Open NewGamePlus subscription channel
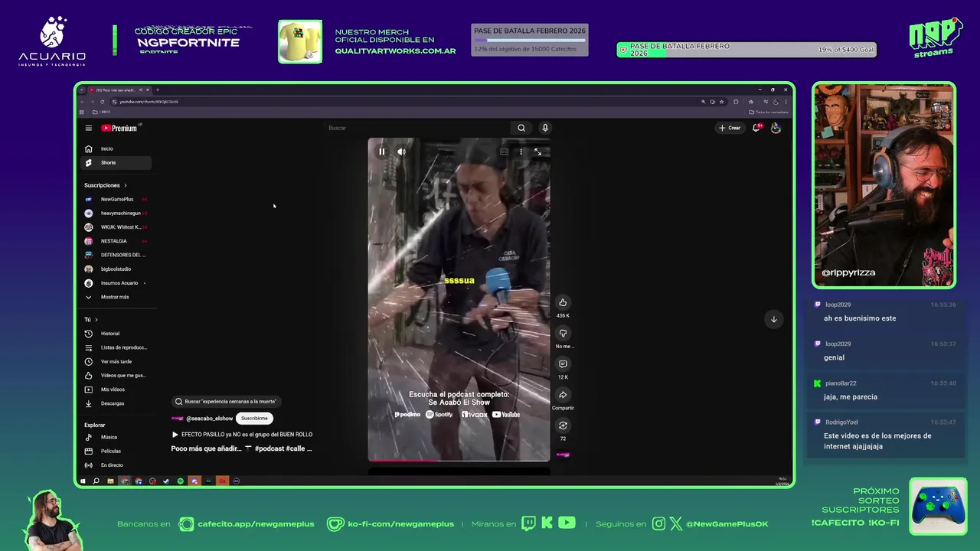The height and width of the screenshot is (551, 980). click(x=116, y=199)
